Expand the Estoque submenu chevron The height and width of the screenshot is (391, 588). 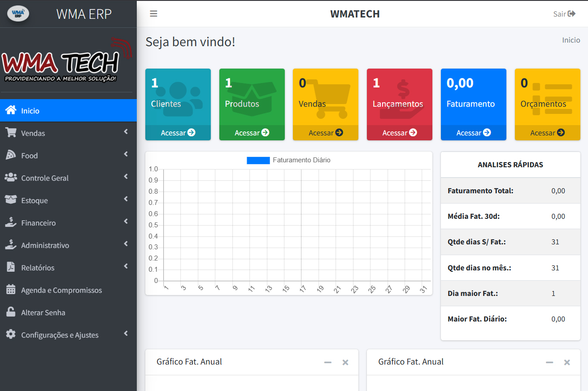click(126, 199)
